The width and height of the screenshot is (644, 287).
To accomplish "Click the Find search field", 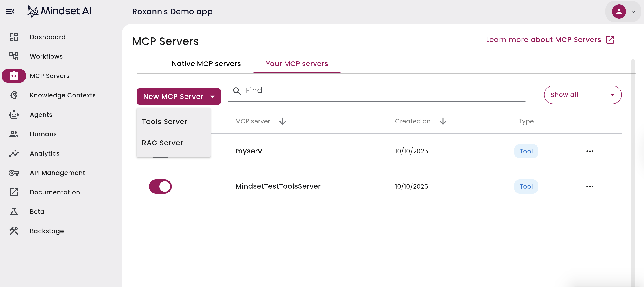I will pos(375,90).
